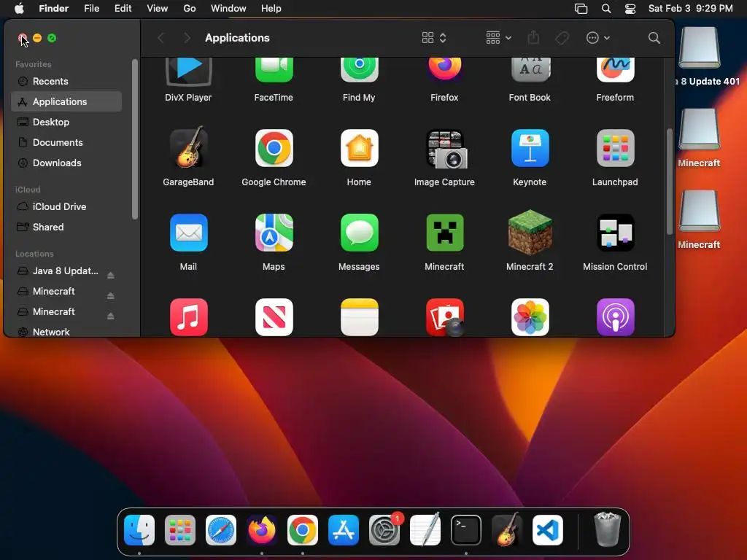Select the Minecraft 2 grass block app
This screenshot has height=560, width=747.
click(x=530, y=233)
